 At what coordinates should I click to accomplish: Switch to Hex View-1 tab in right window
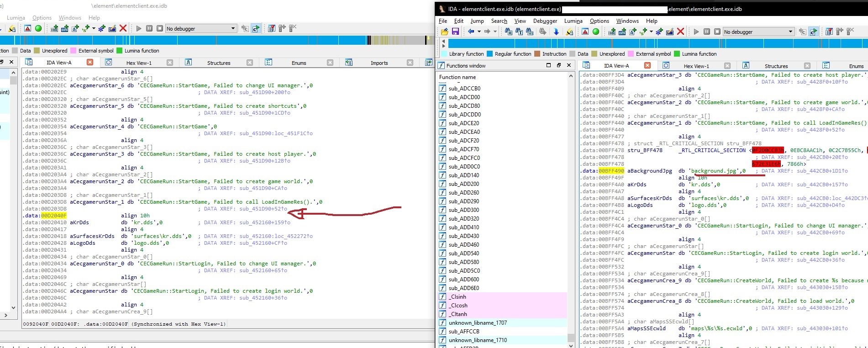point(696,66)
